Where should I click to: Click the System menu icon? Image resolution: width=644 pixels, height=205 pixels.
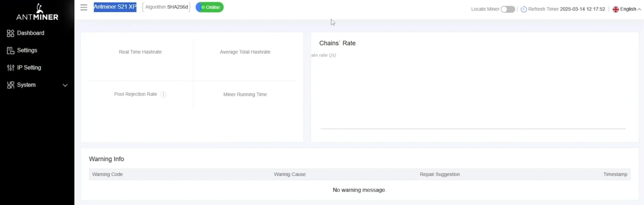11,85
